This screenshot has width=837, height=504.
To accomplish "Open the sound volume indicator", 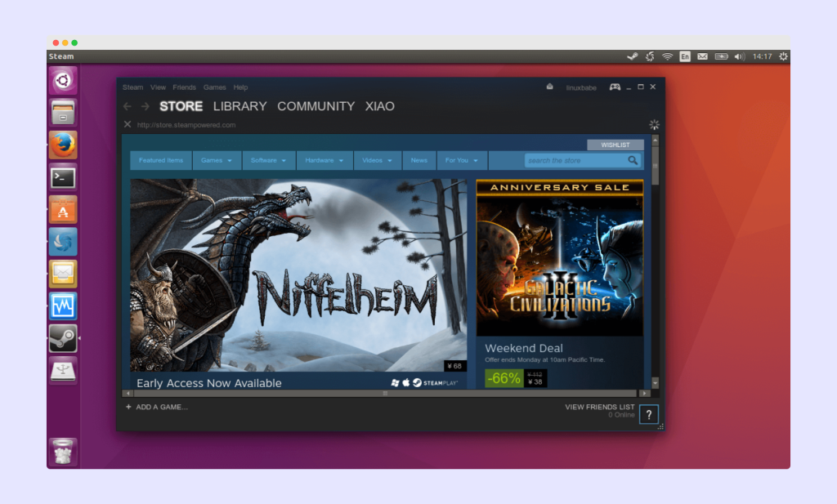I will pos(739,56).
